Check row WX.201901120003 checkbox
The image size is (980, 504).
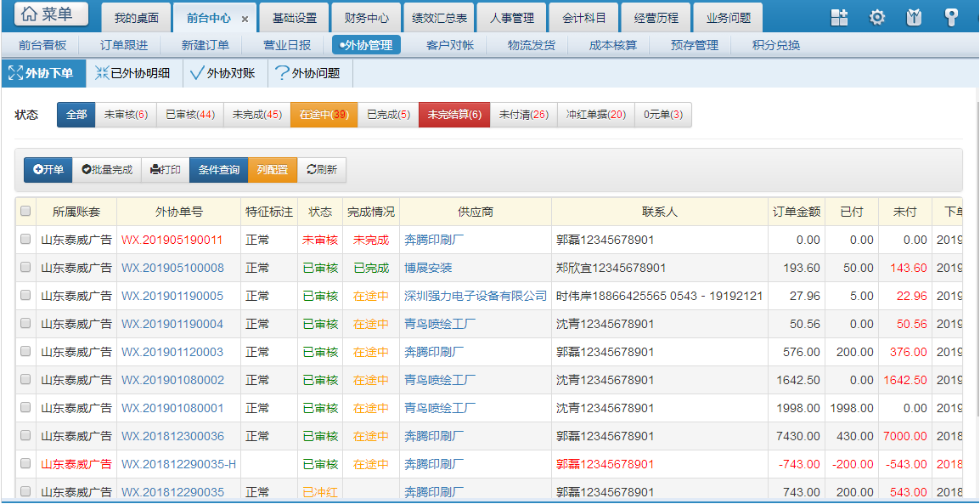pyautogui.click(x=25, y=351)
